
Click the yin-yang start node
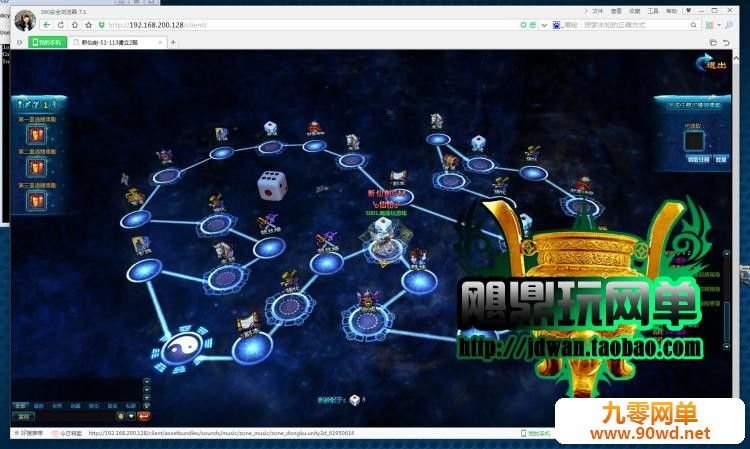point(182,349)
